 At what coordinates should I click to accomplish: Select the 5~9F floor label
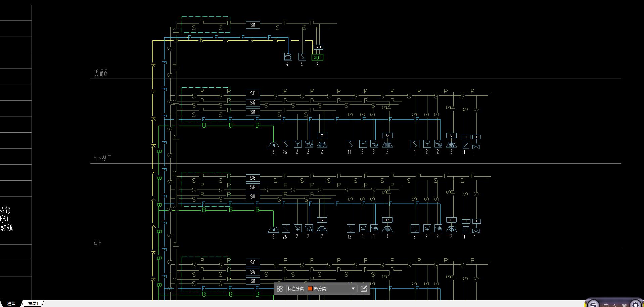(102, 158)
